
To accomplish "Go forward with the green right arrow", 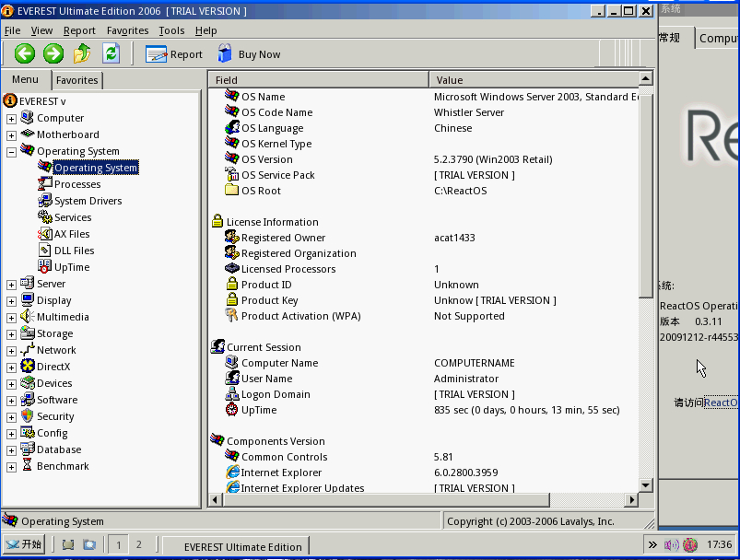I will [x=53, y=53].
